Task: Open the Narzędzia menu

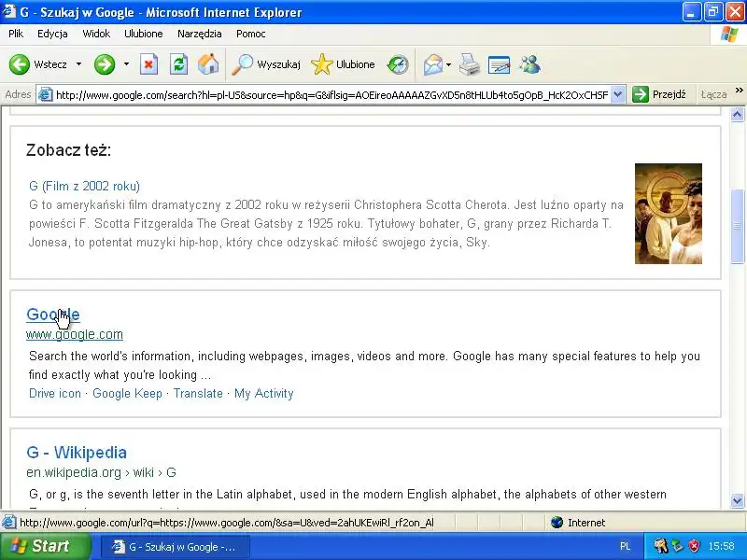Action: [199, 34]
